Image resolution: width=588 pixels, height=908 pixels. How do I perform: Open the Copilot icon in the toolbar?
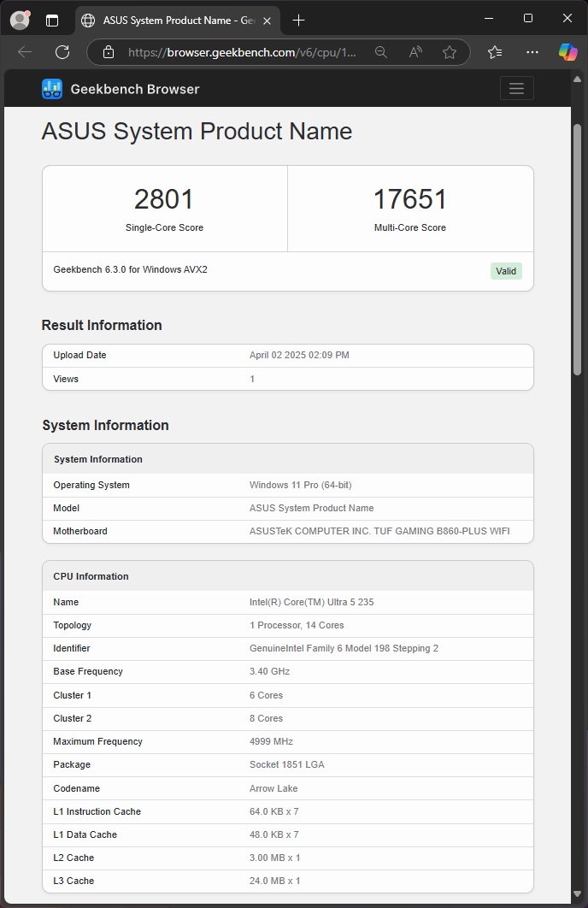[x=567, y=52]
